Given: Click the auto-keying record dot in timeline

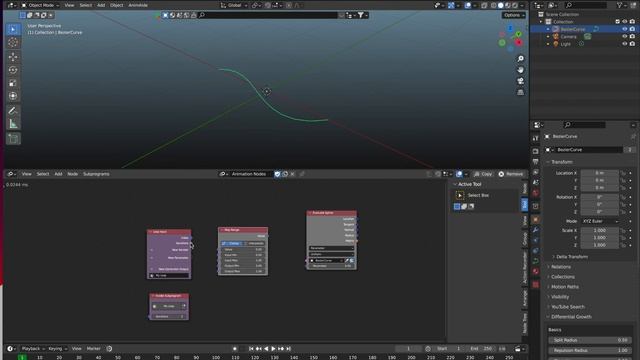Looking at the screenshot, I should click(x=235, y=349).
